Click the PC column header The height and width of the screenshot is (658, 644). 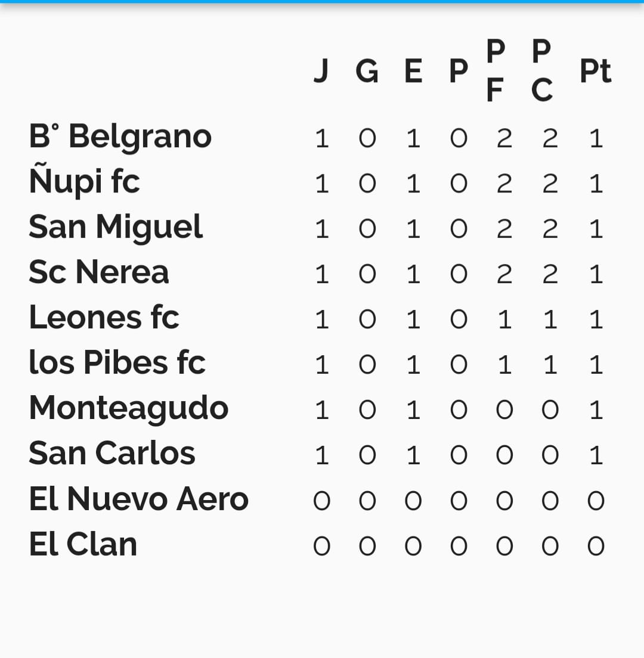tap(541, 70)
